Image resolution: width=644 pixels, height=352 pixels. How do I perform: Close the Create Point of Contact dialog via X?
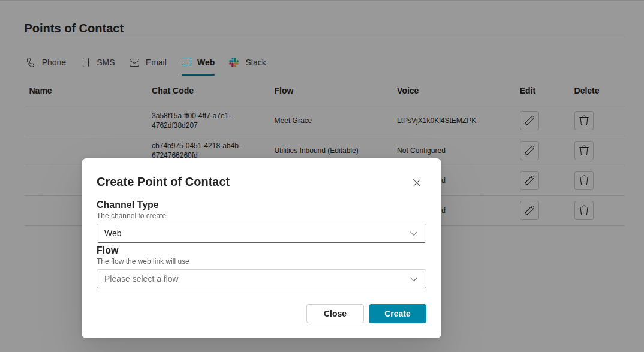pyautogui.click(x=416, y=183)
